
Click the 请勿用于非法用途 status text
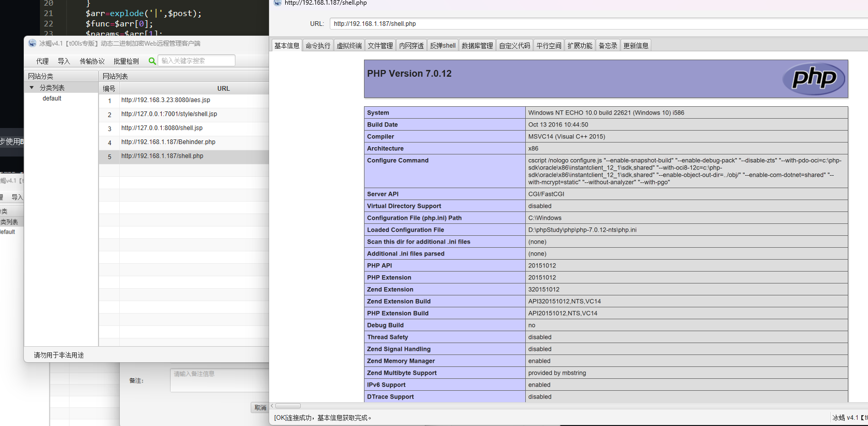[59, 355]
